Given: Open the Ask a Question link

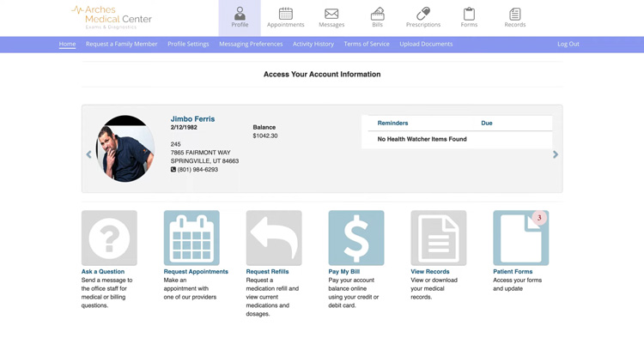Looking at the screenshot, I should click(x=103, y=272).
